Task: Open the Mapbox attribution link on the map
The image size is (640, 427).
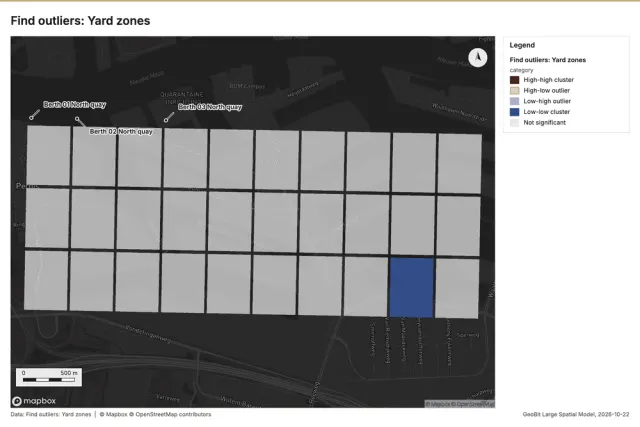Action: click(x=438, y=404)
